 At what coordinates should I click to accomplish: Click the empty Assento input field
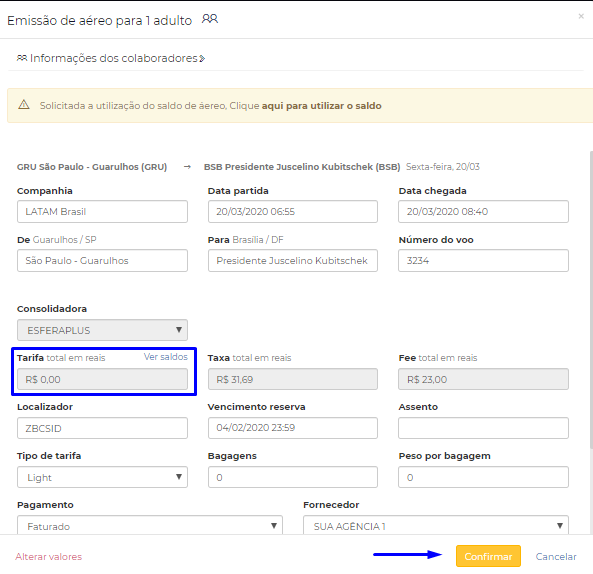coord(483,428)
